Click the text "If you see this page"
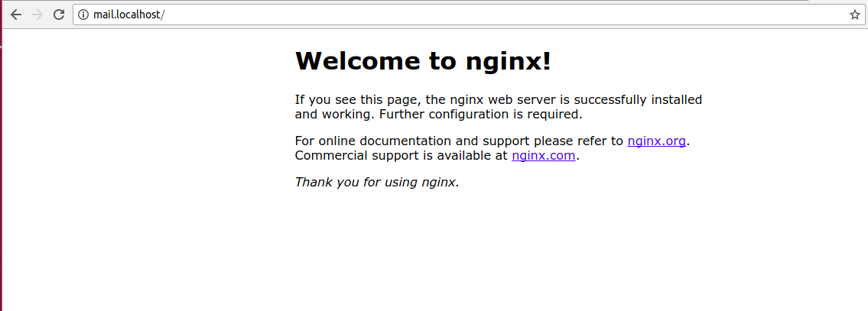 358,100
